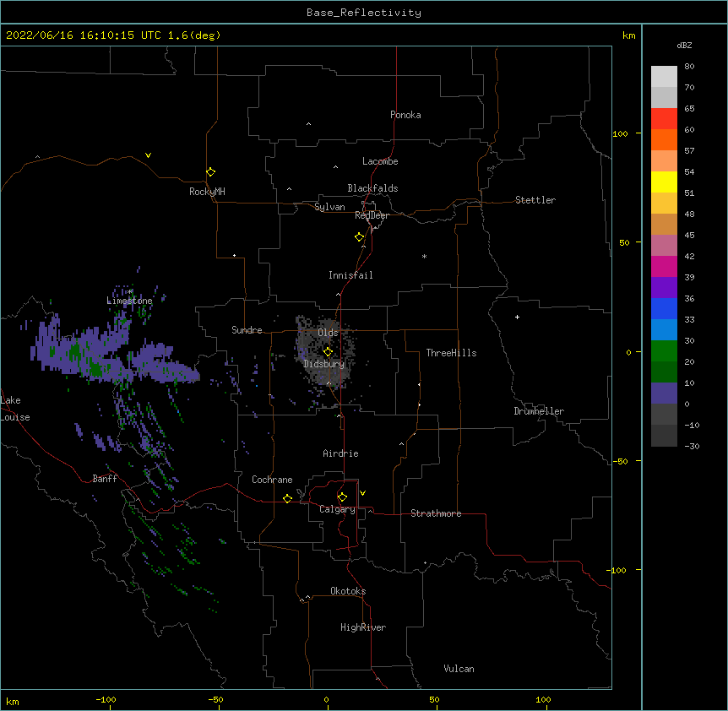The image size is (728, 711).
Task: Click the yellow station marker near RockyMH
Action: tap(210, 172)
